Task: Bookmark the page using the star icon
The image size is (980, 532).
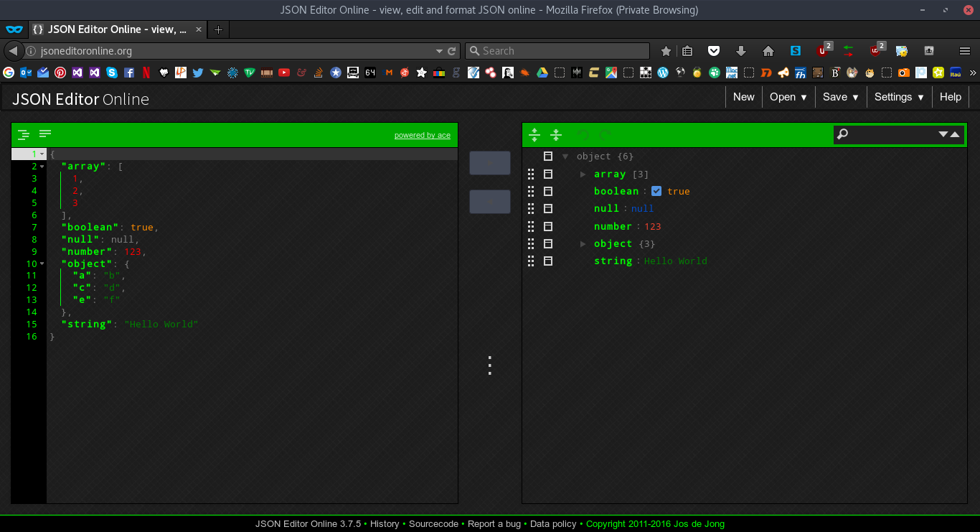Action: (666, 50)
